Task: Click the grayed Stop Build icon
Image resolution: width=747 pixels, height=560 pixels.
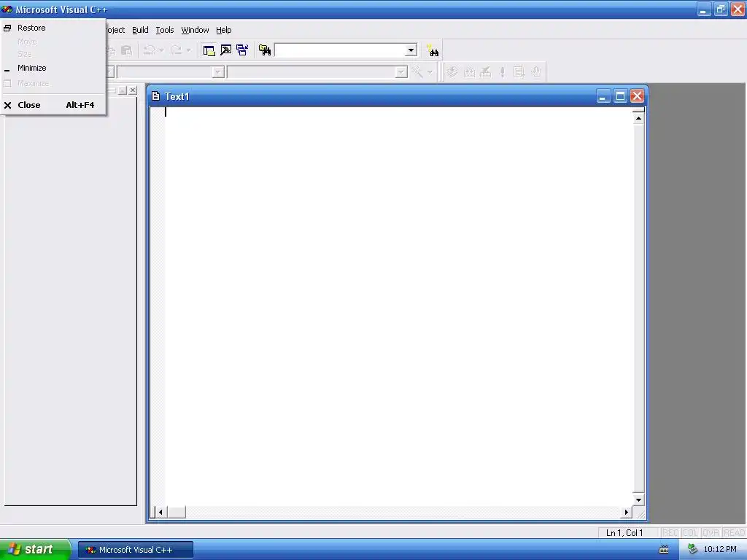Action: point(486,72)
